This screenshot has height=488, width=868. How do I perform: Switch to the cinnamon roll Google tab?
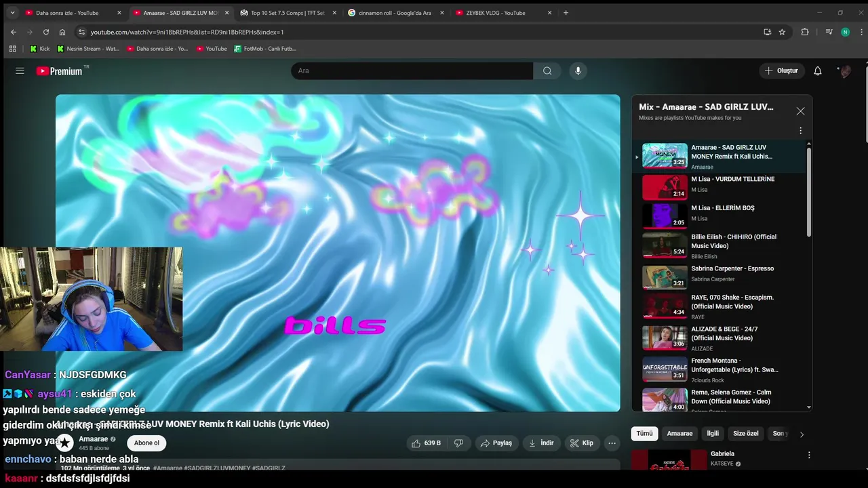click(395, 13)
